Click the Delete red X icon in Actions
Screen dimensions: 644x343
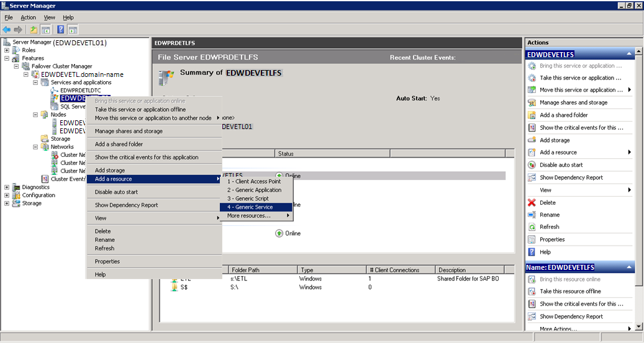[532, 203]
